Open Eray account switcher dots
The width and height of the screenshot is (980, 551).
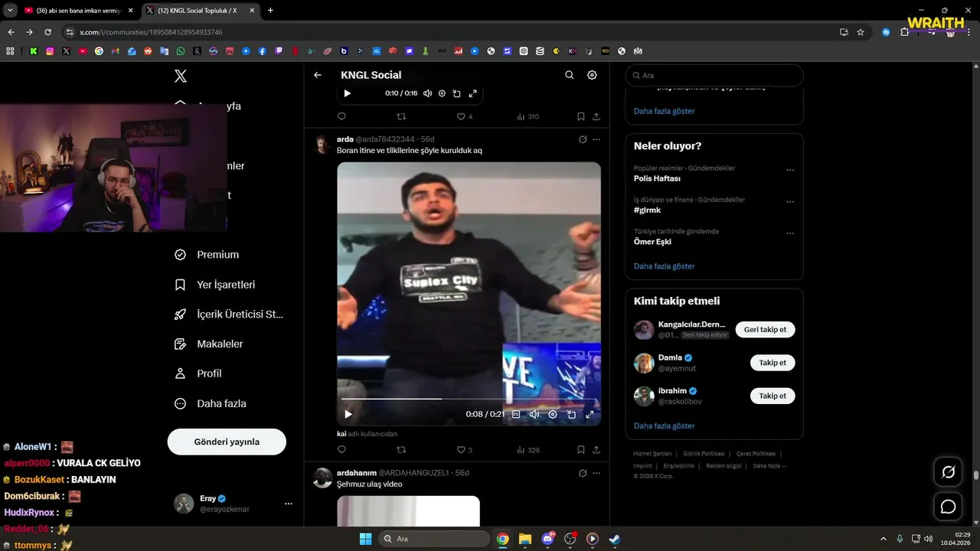click(x=289, y=504)
